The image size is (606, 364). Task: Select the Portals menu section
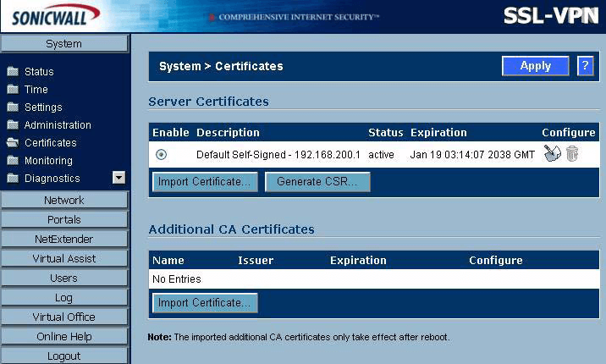64,219
